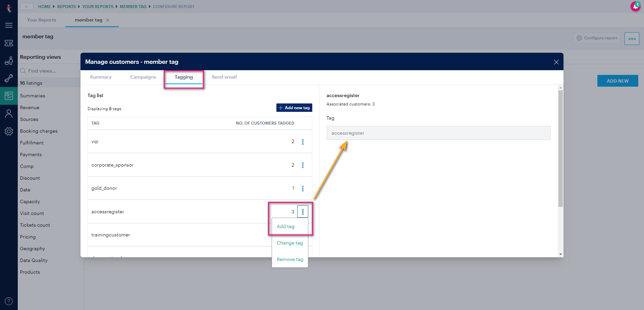The image size is (644, 310).
Task: Click the scrollbar down arrow in the dialog
Action: [560, 254]
